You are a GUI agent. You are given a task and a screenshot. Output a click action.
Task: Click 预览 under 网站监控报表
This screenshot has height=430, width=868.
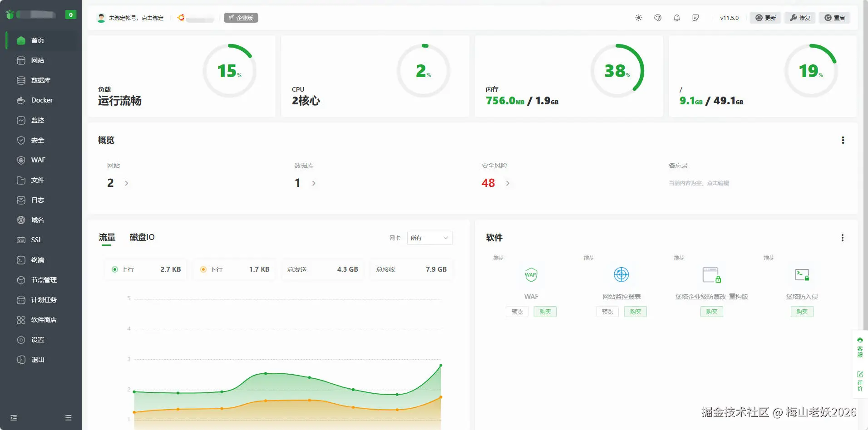[x=607, y=312]
